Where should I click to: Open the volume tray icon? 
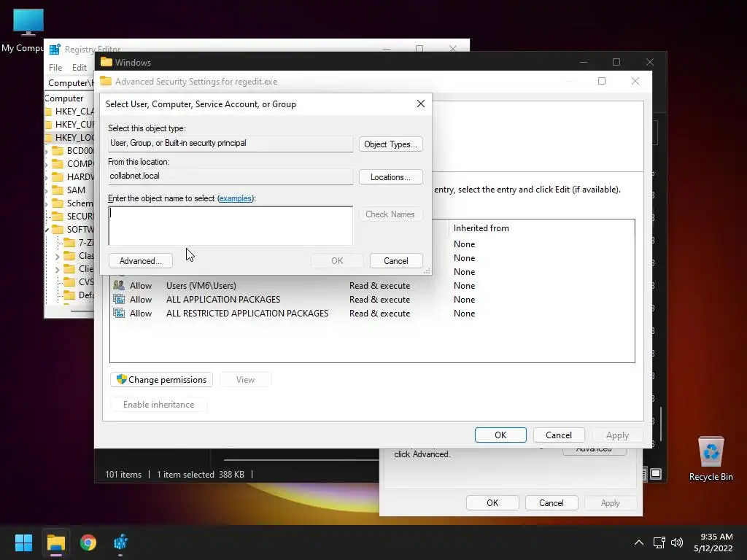(x=677, y=542)
